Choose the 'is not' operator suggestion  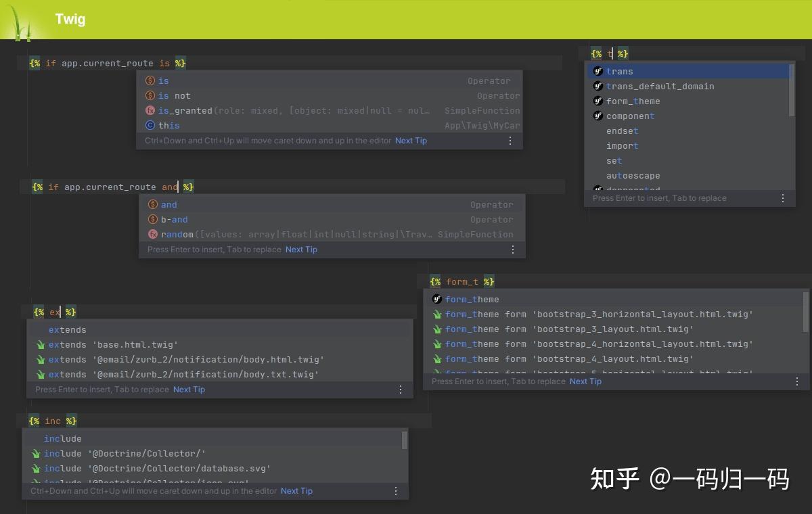(330, 95)
